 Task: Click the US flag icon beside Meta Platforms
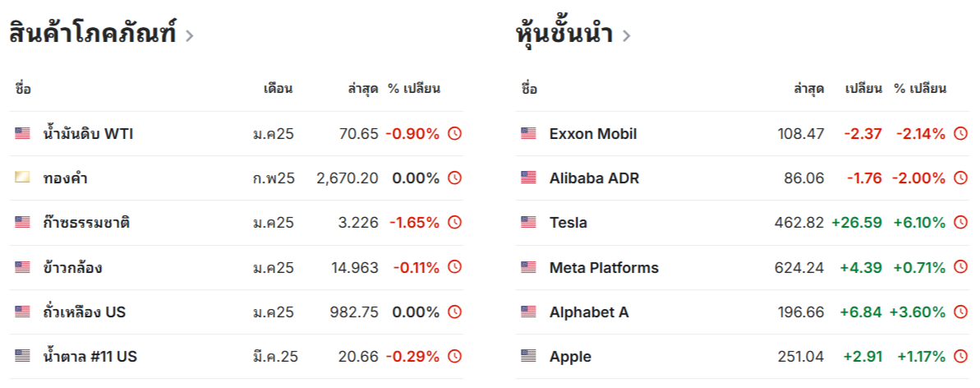point(528,267)
